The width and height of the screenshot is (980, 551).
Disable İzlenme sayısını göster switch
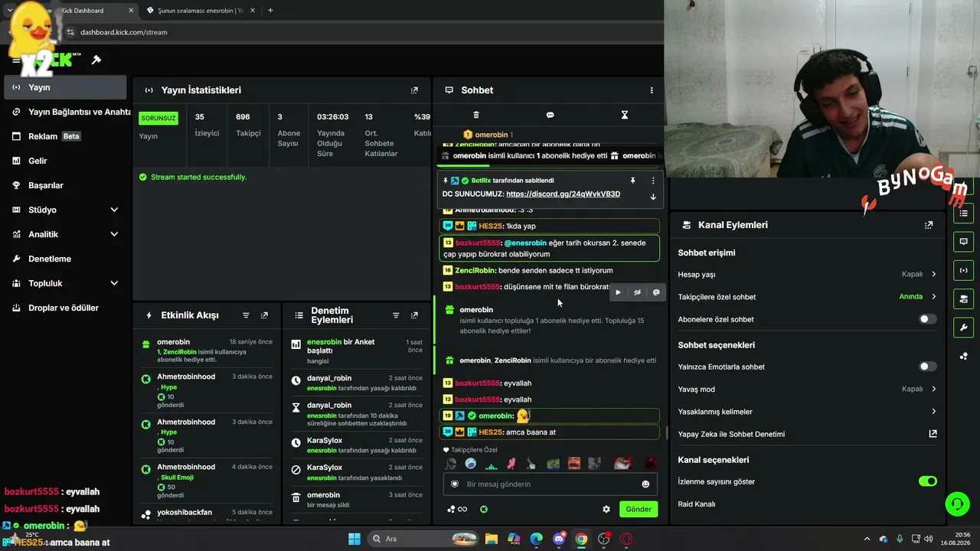coord(927,481)
